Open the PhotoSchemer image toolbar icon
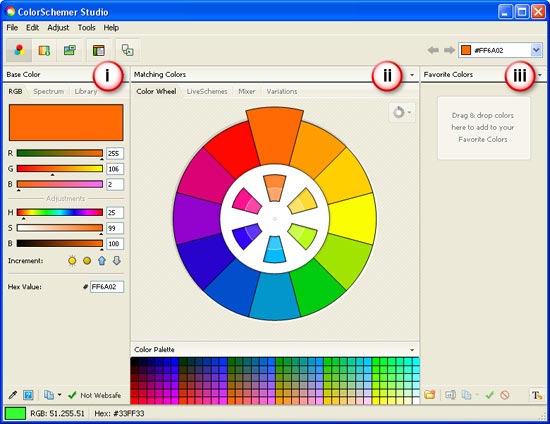Viewport: 550px width, 424px height. pos(70,51)
